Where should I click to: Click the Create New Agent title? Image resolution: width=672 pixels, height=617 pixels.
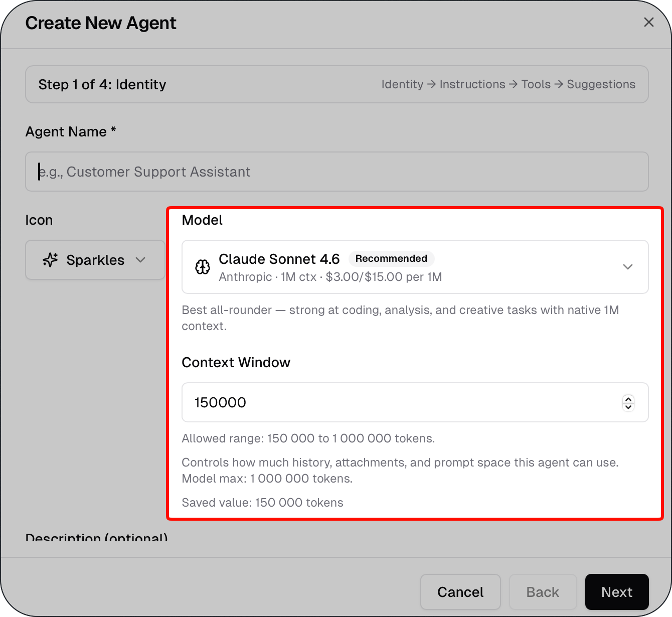pos(101,23)
